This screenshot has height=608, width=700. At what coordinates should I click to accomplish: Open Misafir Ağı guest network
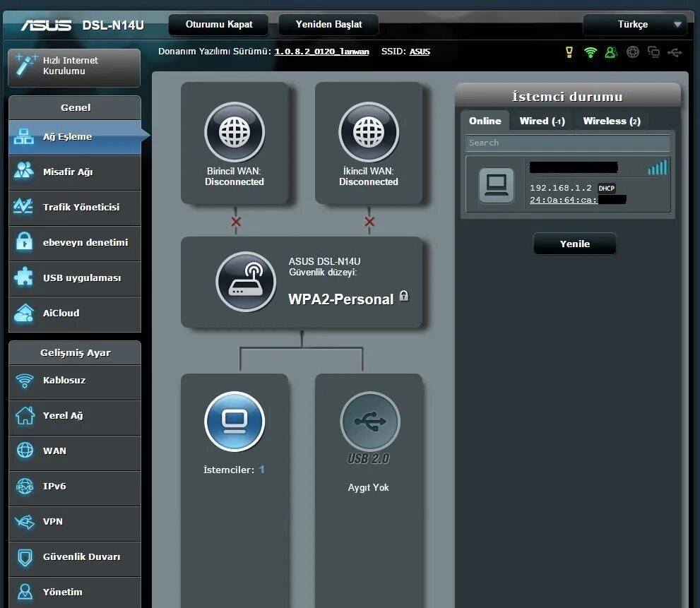click(75, 172)
